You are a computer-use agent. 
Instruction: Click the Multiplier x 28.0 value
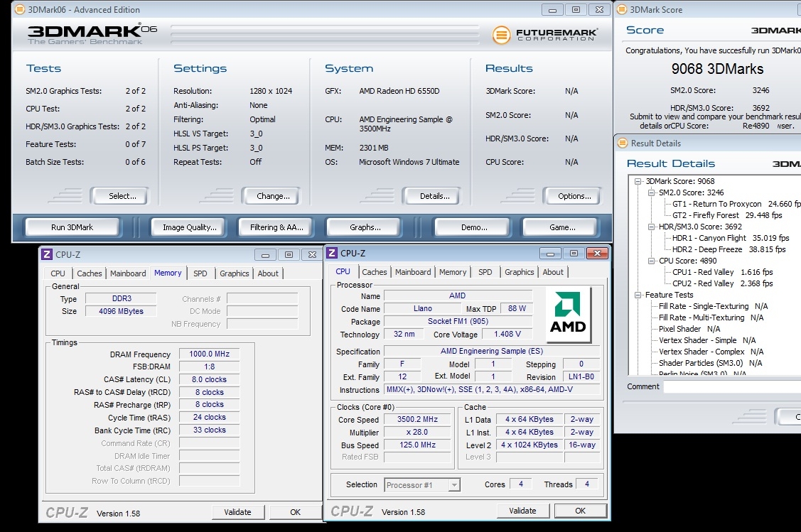pyautogui.click(x=417, y=432)
